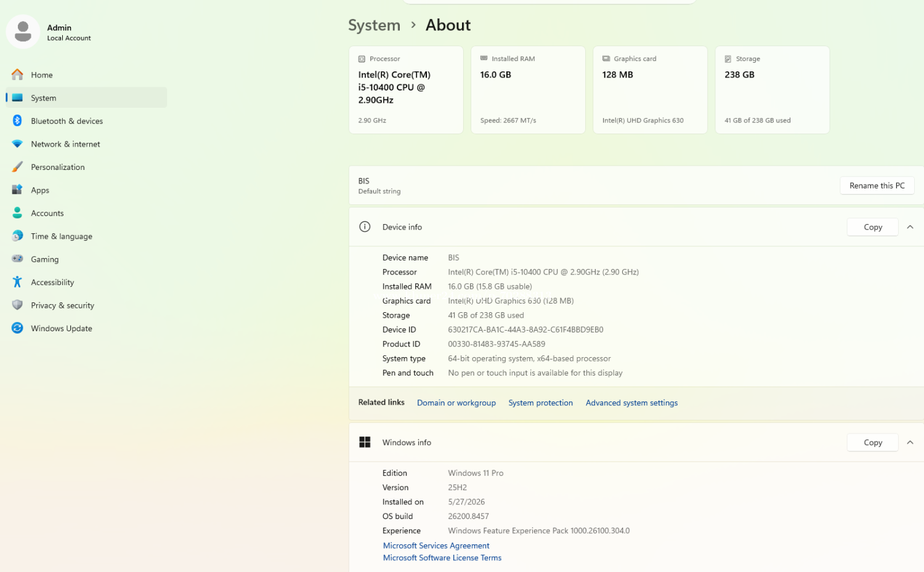
Task: Go back to System via breadcrumb
Action: point(374,25)
